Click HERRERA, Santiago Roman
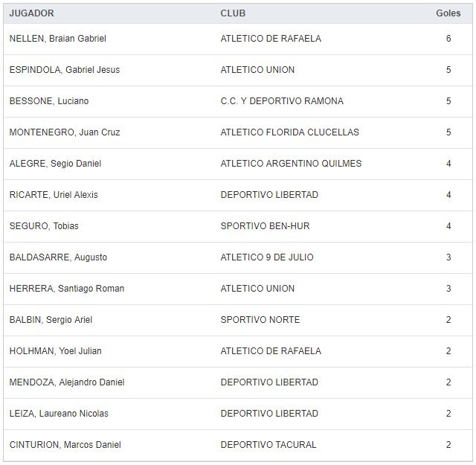Screen dimensions: 476x465 pyautogui.click(x=67, y=289)
